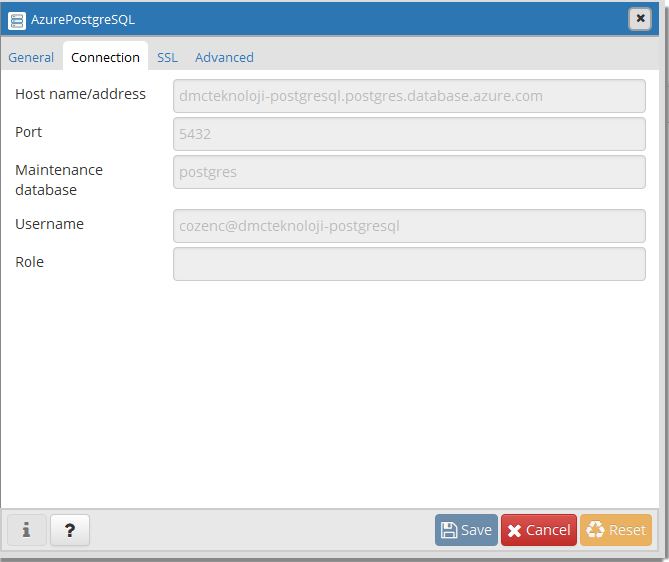Click the server icon in title bar

pos(17,20)
